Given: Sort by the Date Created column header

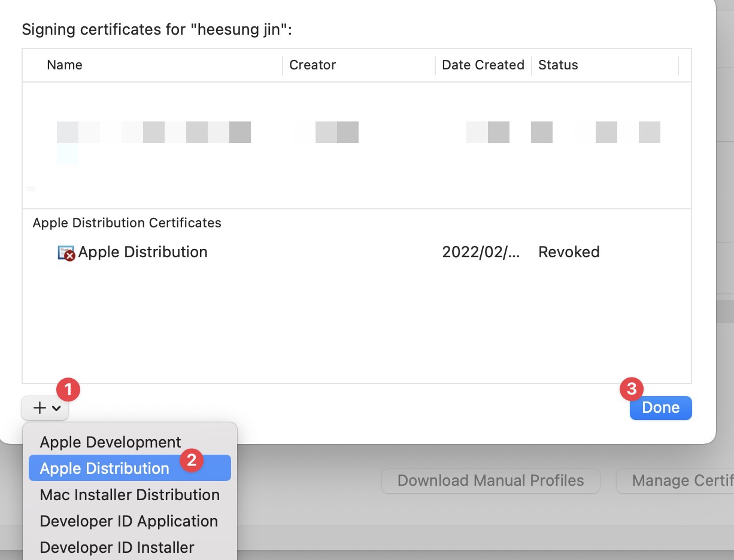Looking at the screenshot, I should click(x=483, y=65).
